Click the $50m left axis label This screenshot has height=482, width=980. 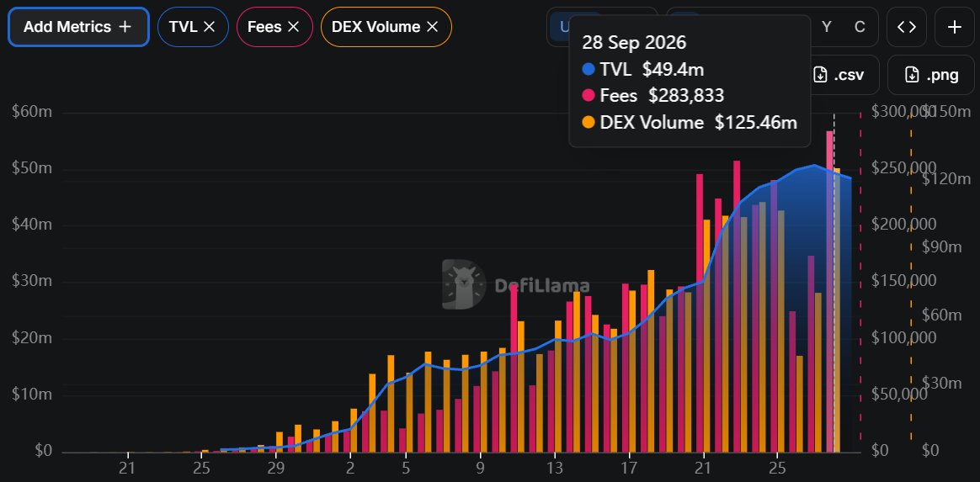click(x=32, y=168)
